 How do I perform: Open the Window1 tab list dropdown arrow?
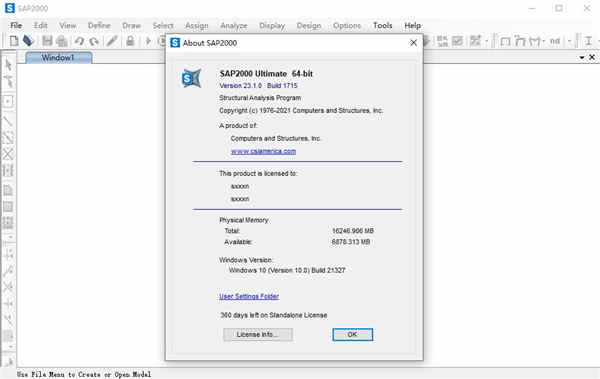point(582,57)
